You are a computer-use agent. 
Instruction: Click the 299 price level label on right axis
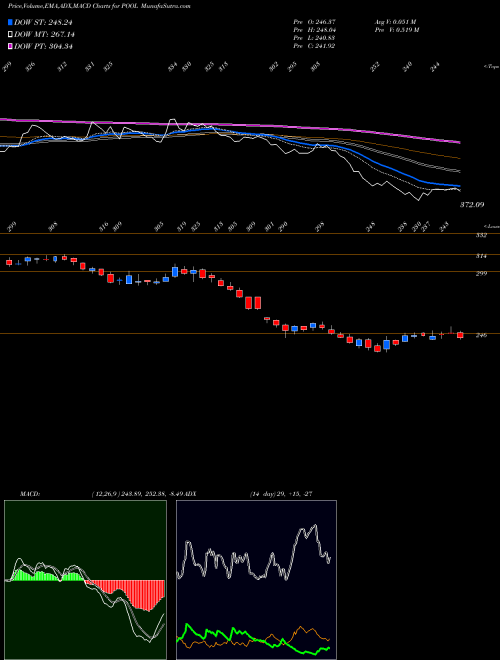[481, 274]
